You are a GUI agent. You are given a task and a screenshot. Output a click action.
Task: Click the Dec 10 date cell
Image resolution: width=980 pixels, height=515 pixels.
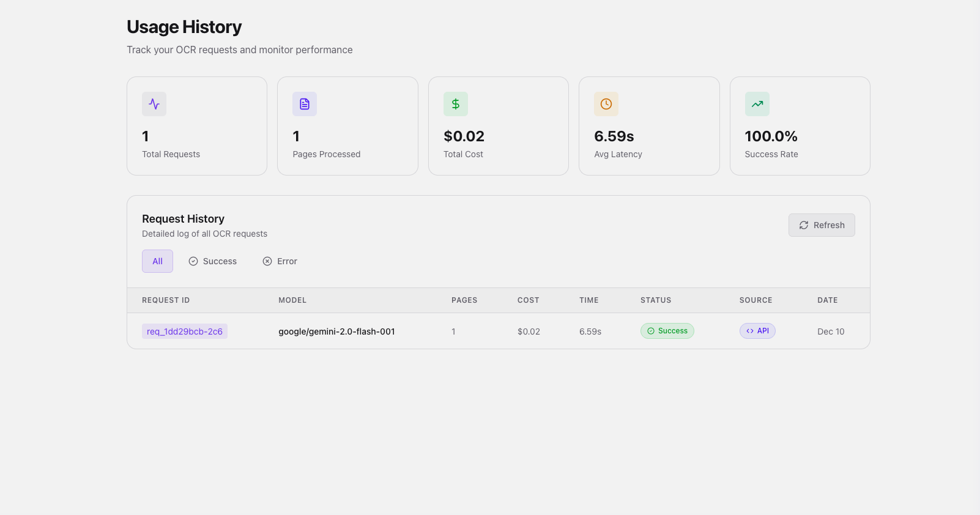(x=831, y=332)
